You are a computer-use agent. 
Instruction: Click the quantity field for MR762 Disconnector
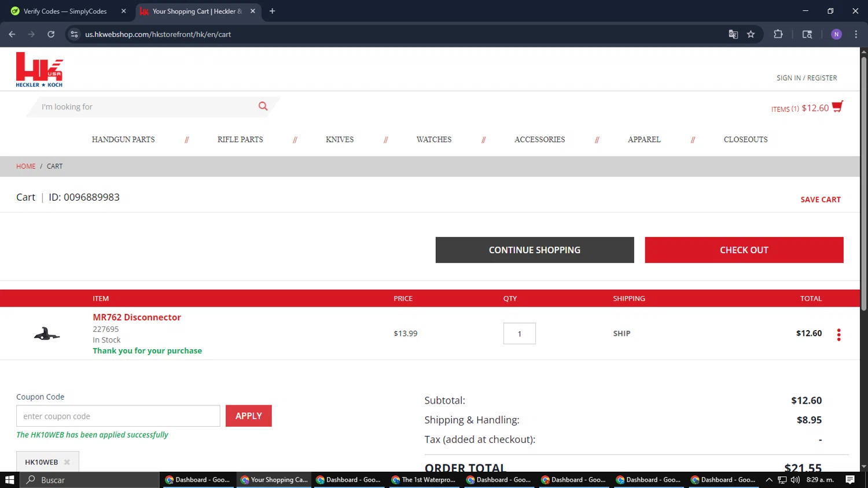(520, 334)
